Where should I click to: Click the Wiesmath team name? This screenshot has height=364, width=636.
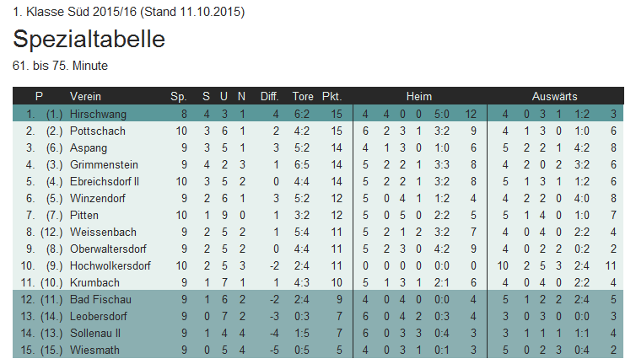click(94, 350)
